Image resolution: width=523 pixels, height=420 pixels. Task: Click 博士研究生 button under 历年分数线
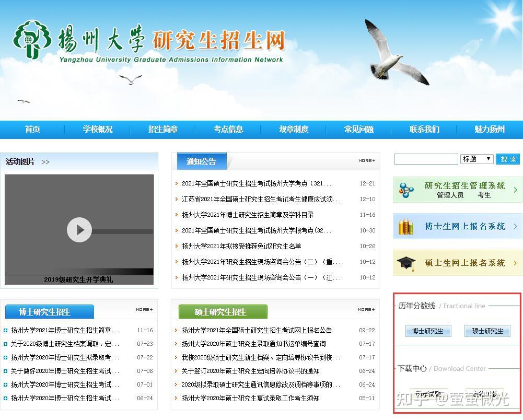[x=428, y=331]
